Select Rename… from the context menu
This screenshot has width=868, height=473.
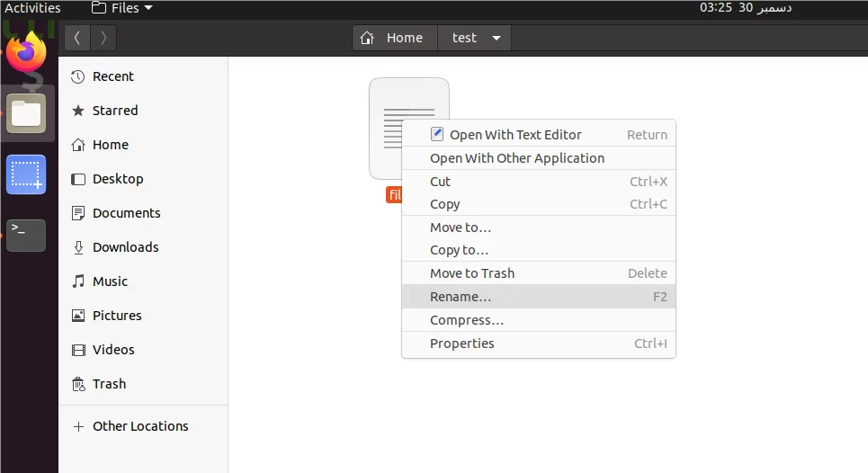[x=461, y=297]
